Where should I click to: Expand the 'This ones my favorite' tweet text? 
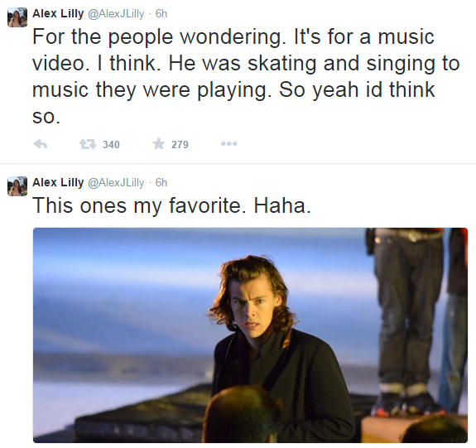[172, 206]
